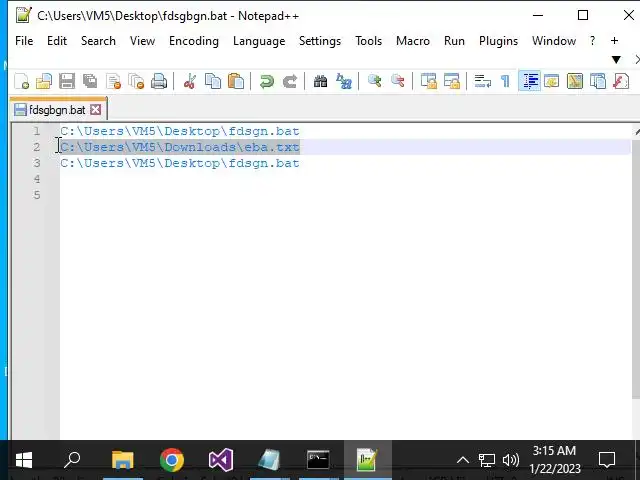Open the Document Map icon
The image size is (640, 480).
coord(574,81)
